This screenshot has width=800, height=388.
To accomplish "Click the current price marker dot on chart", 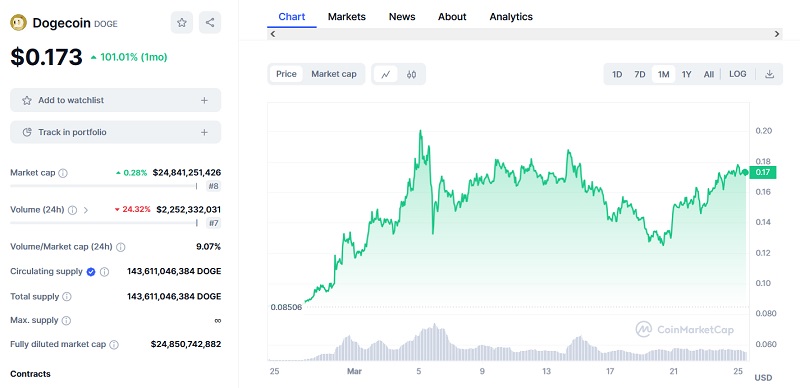I will coord(745,173).
